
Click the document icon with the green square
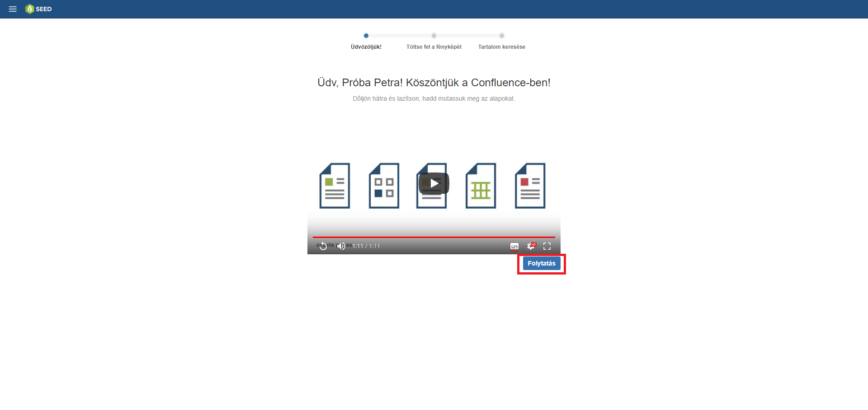tap(335, 186)
